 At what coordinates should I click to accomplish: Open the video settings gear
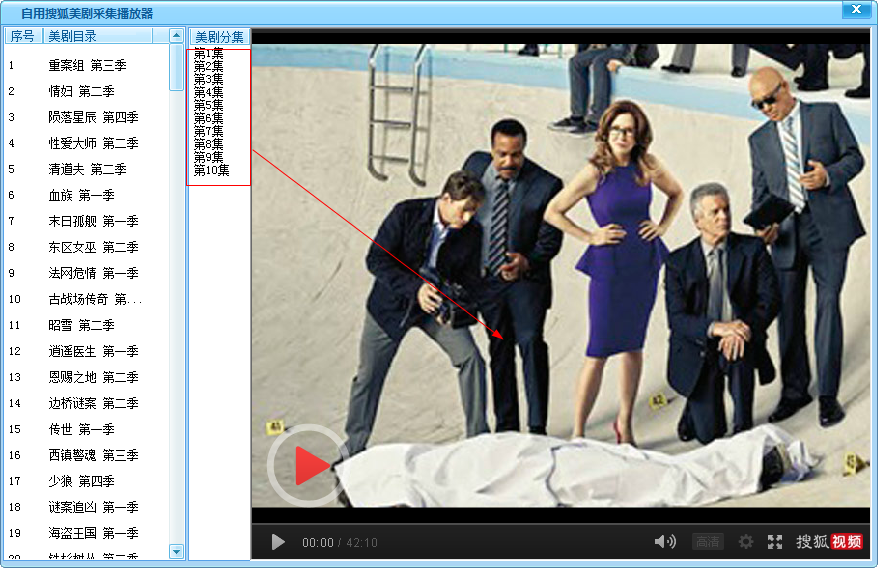[746, 542]
